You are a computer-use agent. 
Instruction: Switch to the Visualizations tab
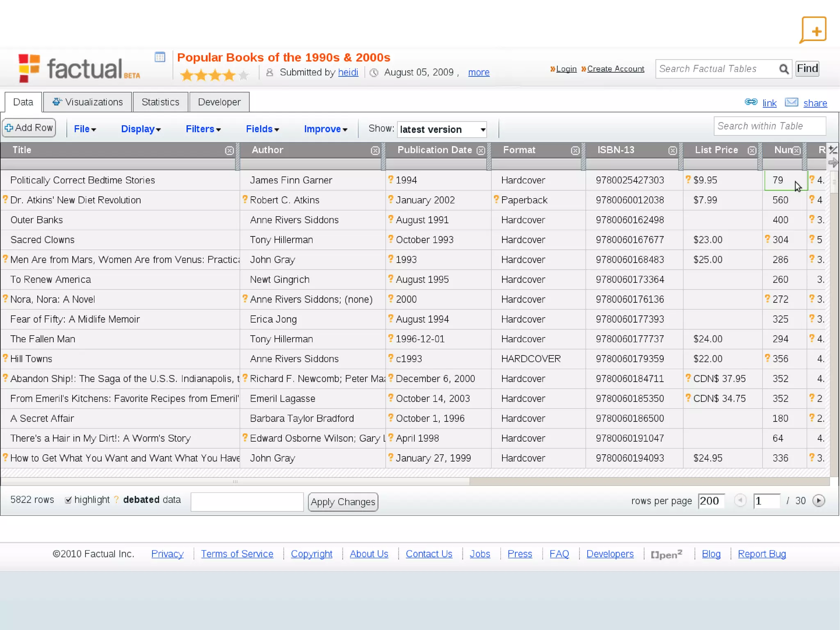88,102
